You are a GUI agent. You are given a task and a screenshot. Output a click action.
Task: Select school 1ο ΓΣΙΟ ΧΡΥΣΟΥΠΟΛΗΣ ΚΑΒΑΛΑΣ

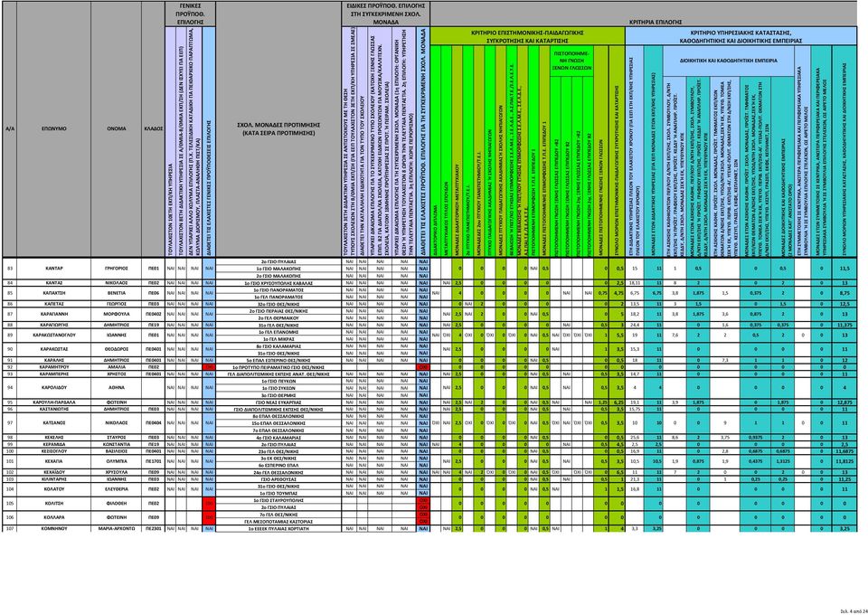pos(278,283)
